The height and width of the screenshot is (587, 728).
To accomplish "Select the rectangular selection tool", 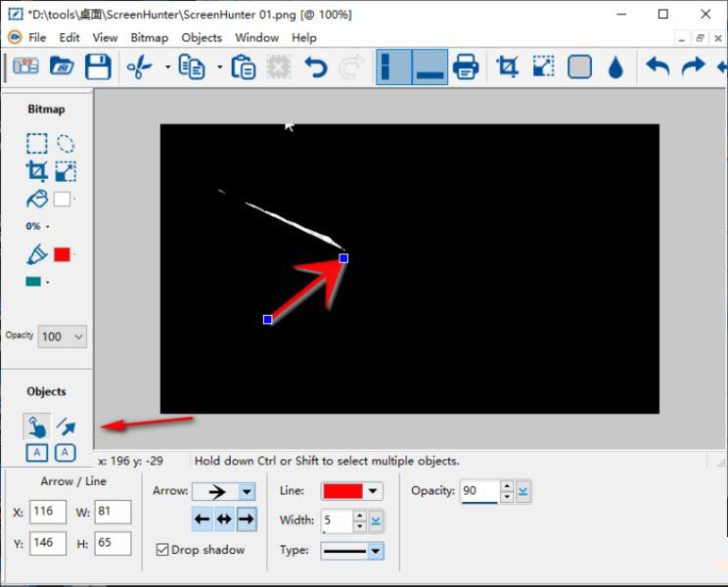I will (36, 144).
